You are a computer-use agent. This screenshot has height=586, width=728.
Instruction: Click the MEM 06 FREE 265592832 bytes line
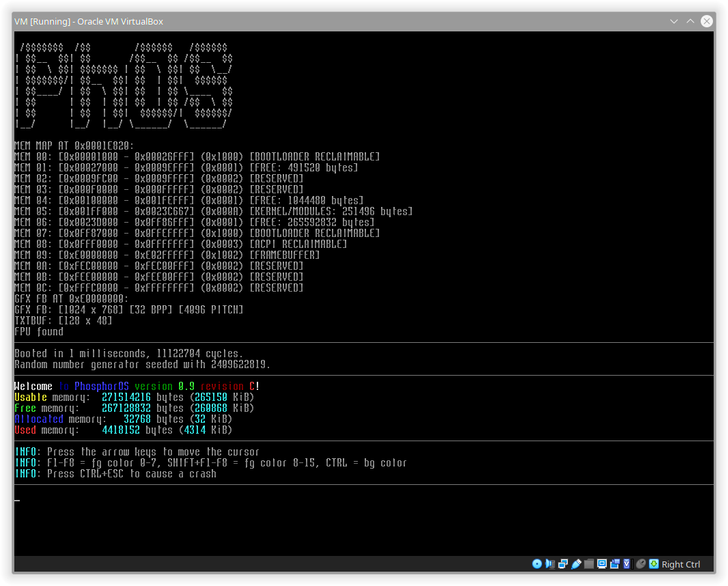(x=195, y=223)
